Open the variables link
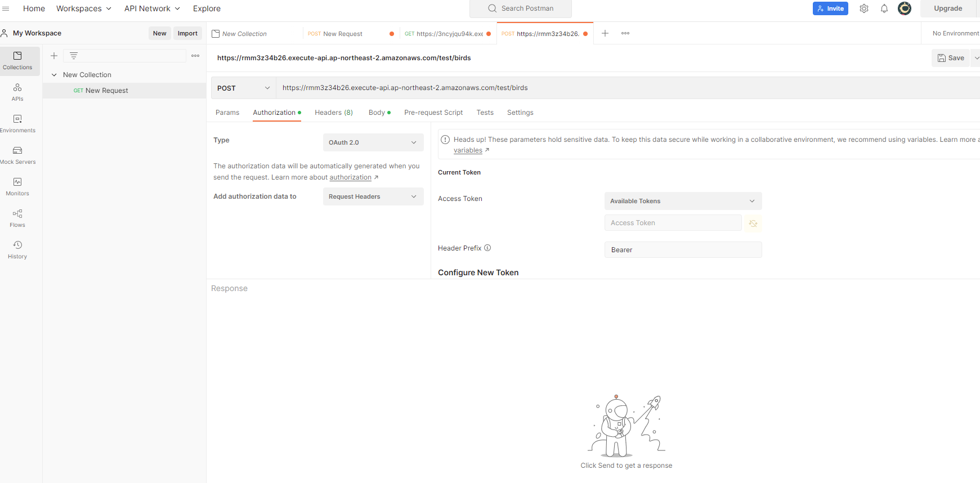Screen dimensions: 980x483 pyautogui.click(x=468, y=150)
